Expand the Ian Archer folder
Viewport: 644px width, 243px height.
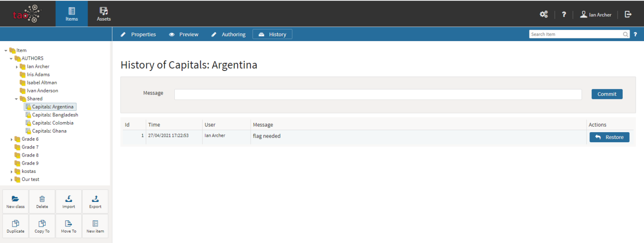17,67
